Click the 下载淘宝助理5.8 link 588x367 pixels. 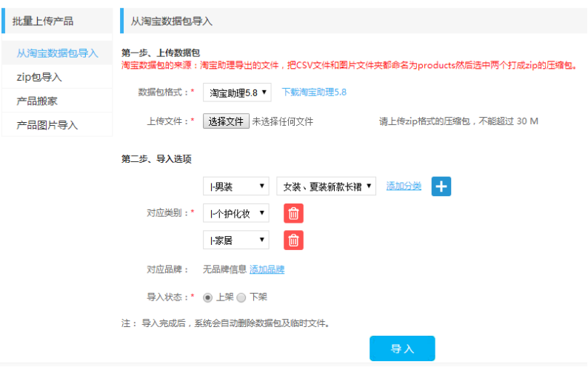tap(313, 92)
